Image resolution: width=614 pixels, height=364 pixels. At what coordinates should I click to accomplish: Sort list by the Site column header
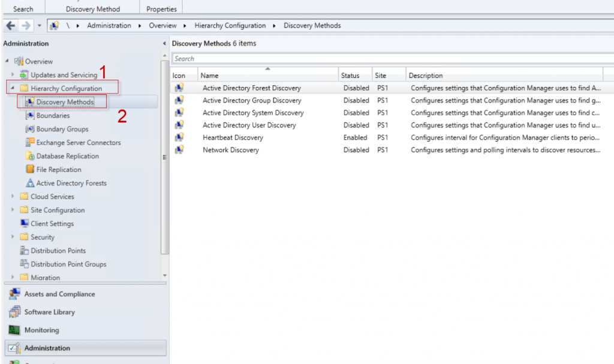(x=389, y=75)
